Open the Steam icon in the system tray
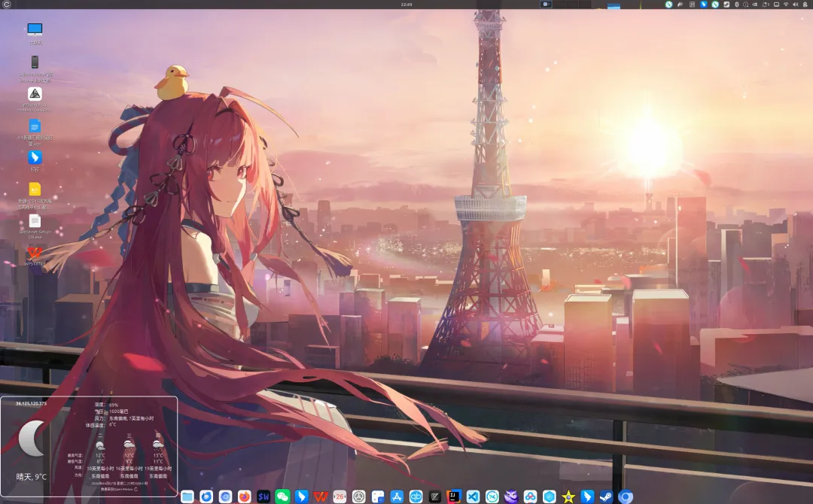This screenshot has width=813, height=504. (726, 5)
